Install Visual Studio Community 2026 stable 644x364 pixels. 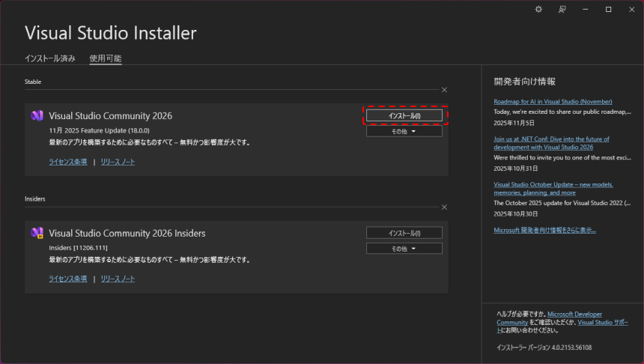(x=404, y=116)
